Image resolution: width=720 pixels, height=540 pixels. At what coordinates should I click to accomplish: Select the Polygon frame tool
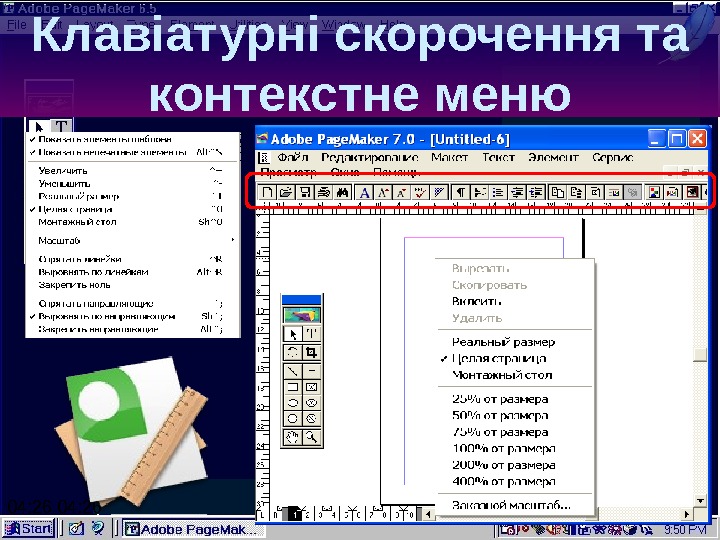[x=311, y=419]
